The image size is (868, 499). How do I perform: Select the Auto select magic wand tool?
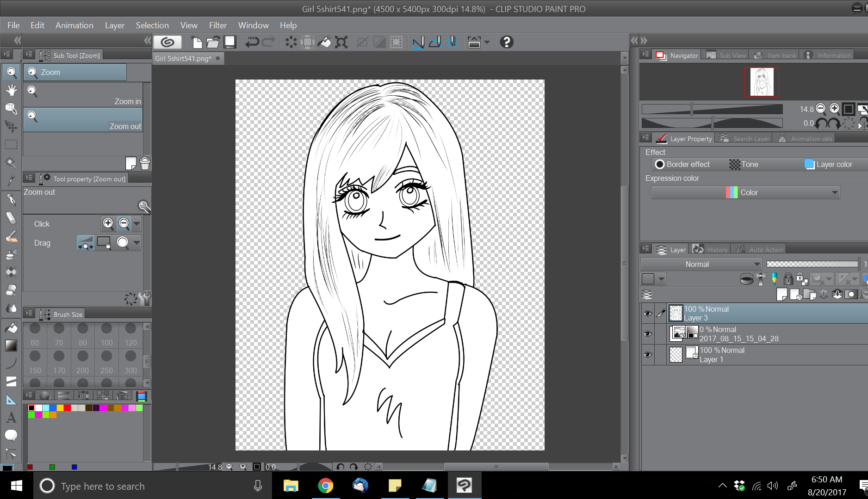coord(11,162)
